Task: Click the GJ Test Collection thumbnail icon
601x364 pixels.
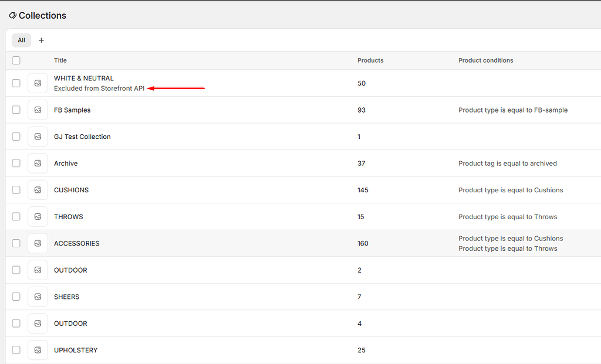Action: tap(38, 136)
